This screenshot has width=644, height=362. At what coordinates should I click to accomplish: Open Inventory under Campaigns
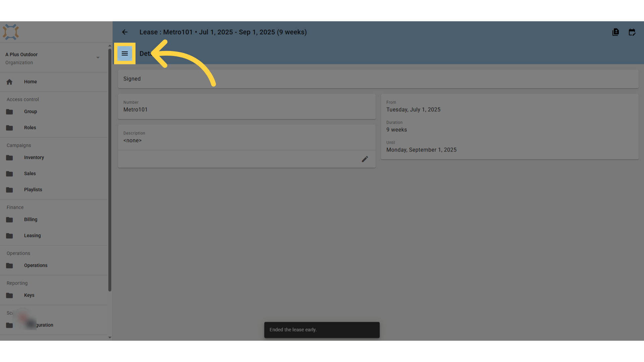54,158
